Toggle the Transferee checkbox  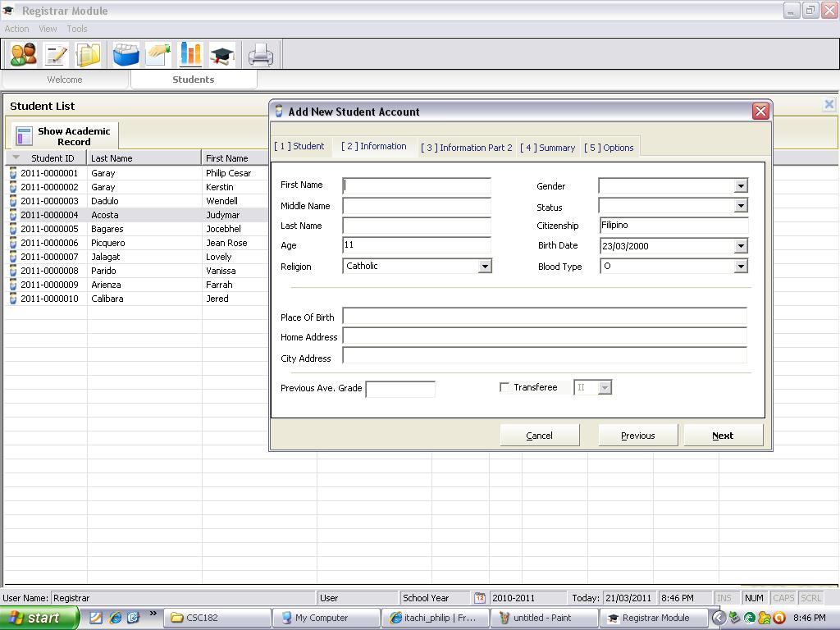(505, 387)
